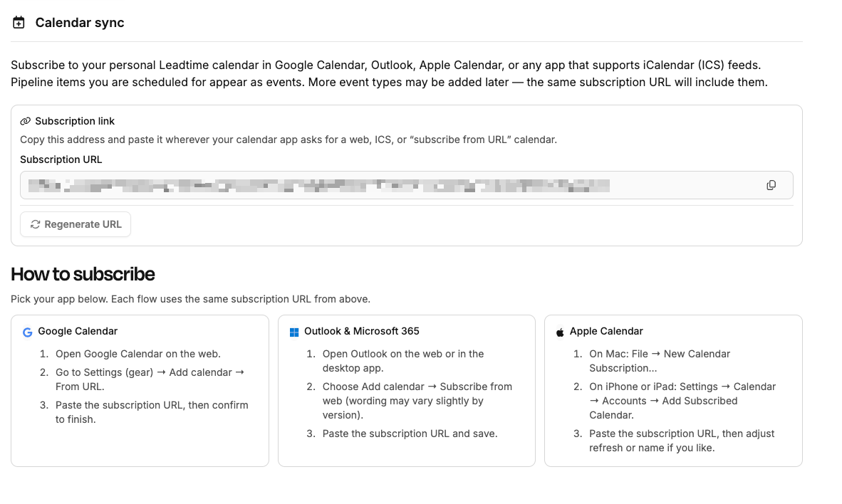Click the chain link icon beside Subscription link
This screenshot has width=842, height=504.
[x=26, y=121]
